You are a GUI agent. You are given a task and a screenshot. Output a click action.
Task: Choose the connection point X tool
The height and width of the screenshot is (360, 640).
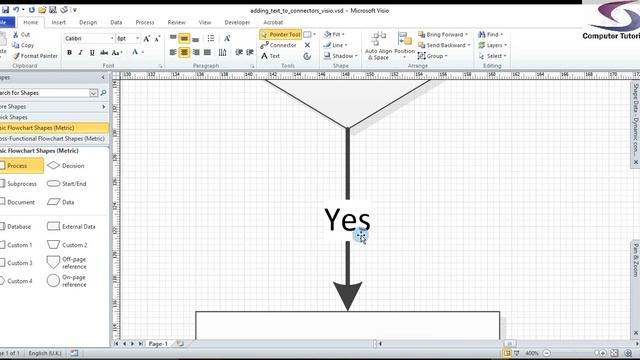click(x=307, y=45)
